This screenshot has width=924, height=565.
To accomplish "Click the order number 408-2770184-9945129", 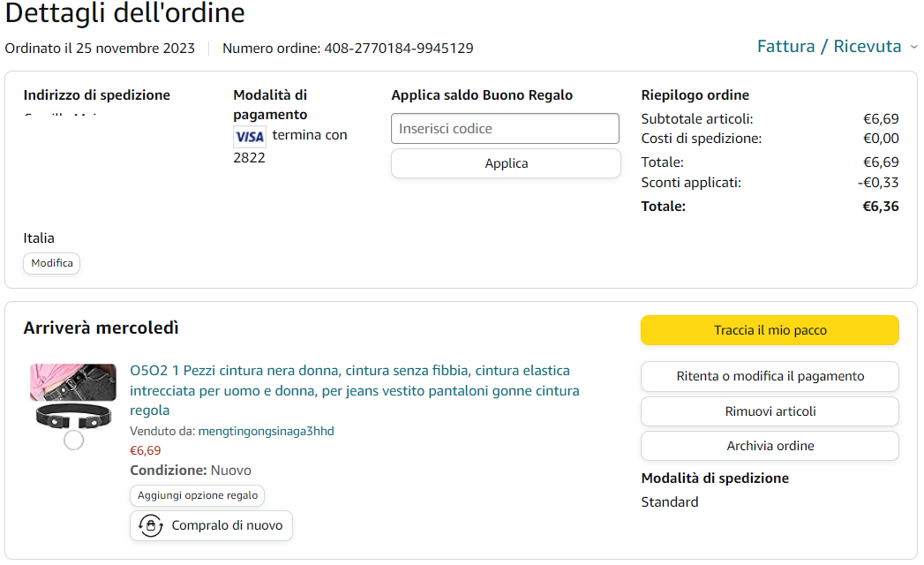I will (399, 49).
